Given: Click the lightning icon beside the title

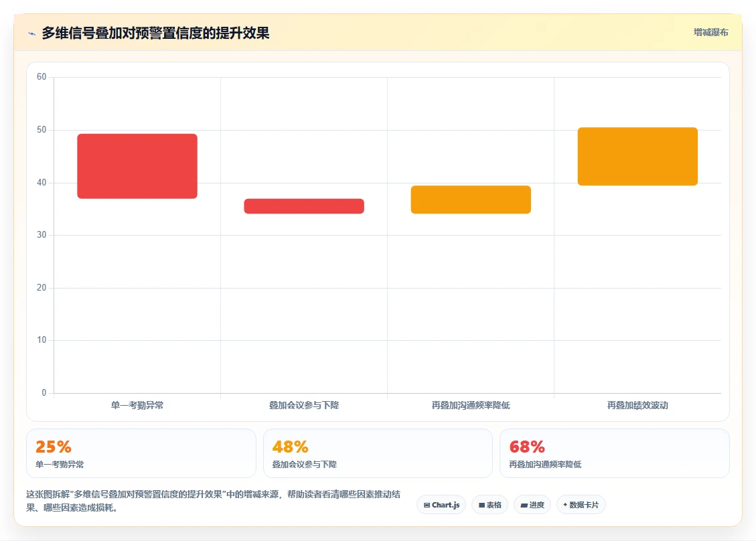Looking at the screenshot, I should tap(32, 33).
